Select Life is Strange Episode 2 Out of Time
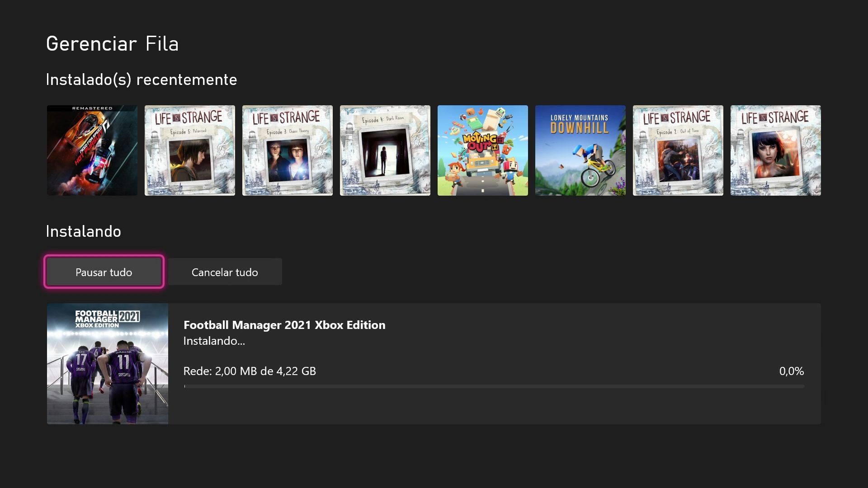Image resolution: width=868 pixels, height=488 pixels. (678, 150)
